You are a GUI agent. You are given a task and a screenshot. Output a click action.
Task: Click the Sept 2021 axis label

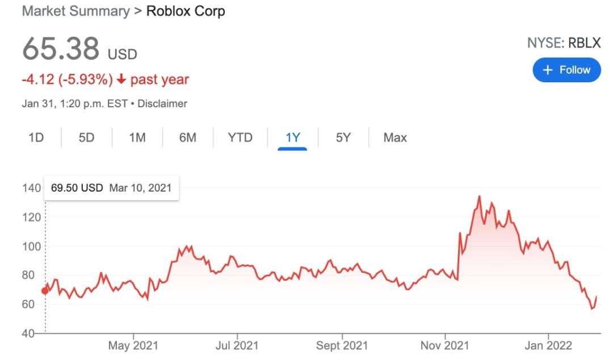(x=342, y=345)
